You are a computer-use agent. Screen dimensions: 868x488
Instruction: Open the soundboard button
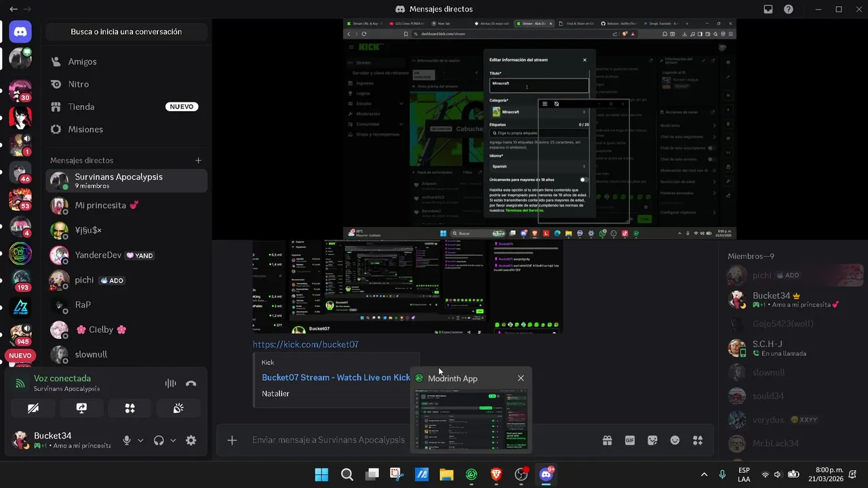click(x=178, y=408)
